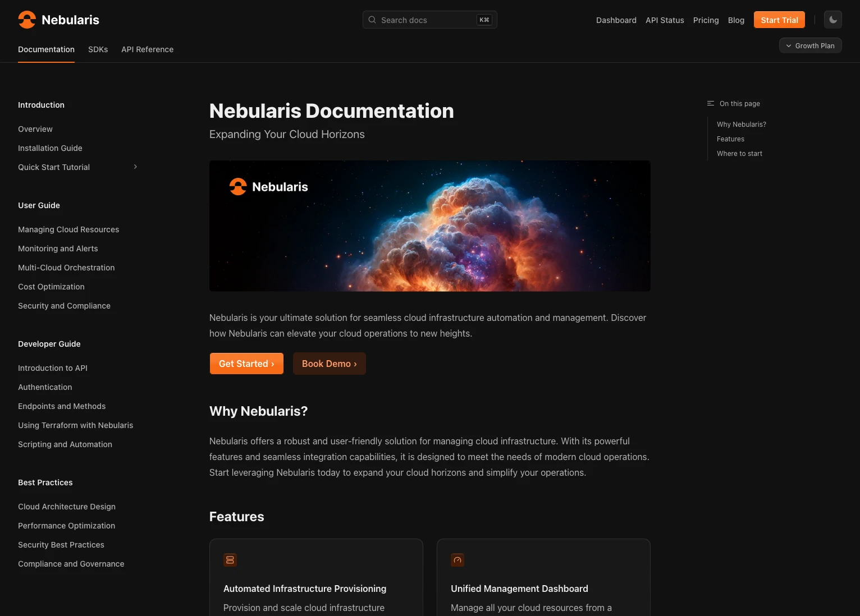Open Endpoints and Methods page
The image size is (860, 616).
[62, 406]
